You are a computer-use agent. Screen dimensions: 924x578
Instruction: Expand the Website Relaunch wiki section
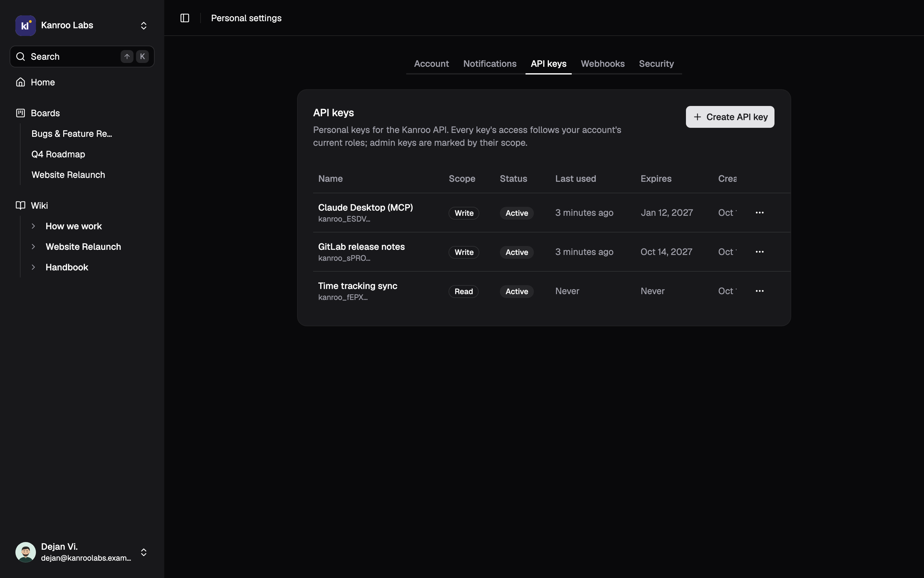pyautogui.click(x=33, y=247)
